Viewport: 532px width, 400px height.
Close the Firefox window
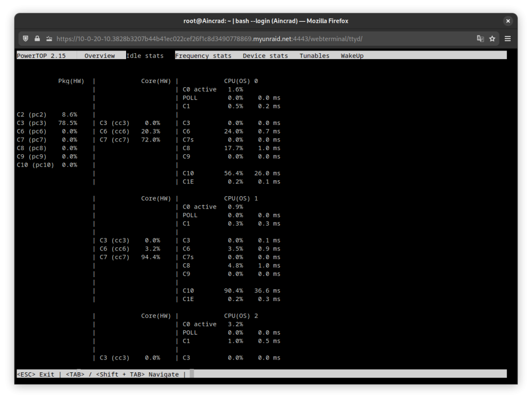[x=508, y=21]
